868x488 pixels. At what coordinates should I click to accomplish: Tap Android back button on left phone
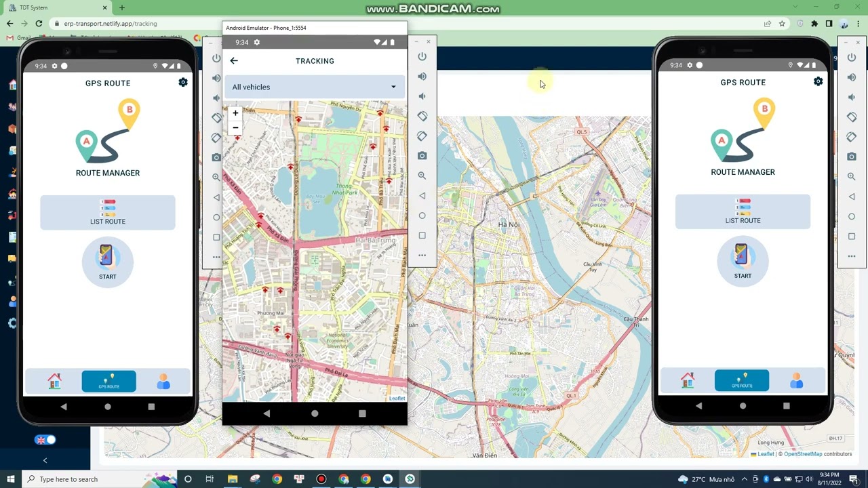[64, 407]
